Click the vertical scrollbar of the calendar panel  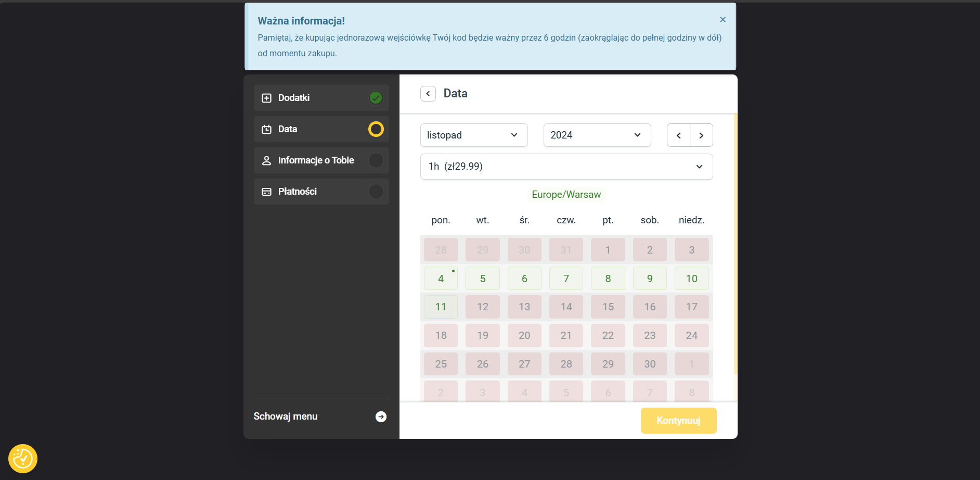click(736, 244)
